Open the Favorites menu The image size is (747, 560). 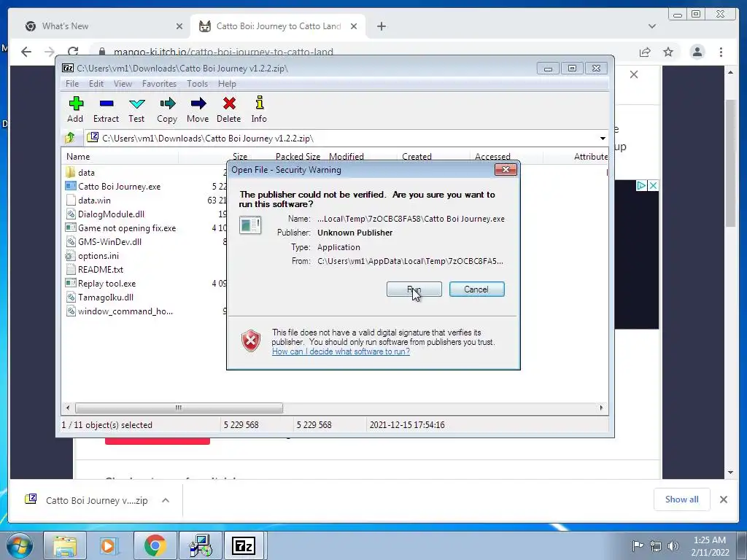click(159, 84)
